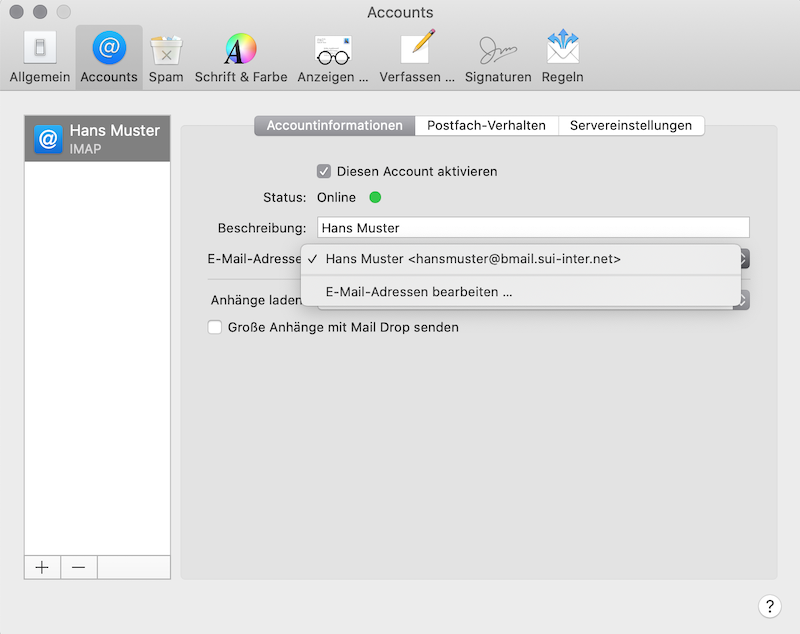Click the minus button to remove account

(78, 567)
